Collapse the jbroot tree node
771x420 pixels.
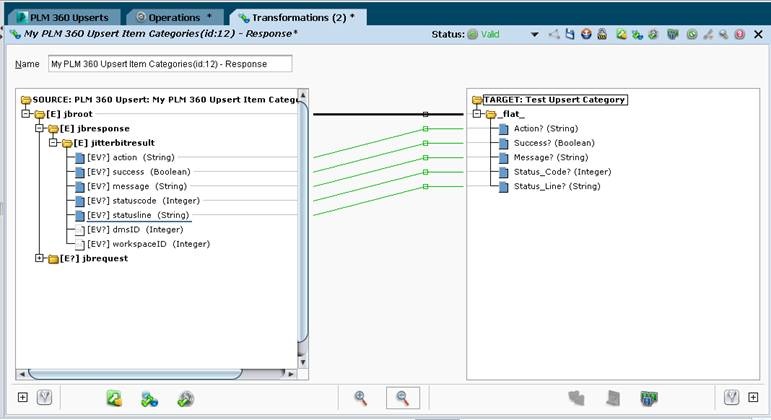(25, 114)
